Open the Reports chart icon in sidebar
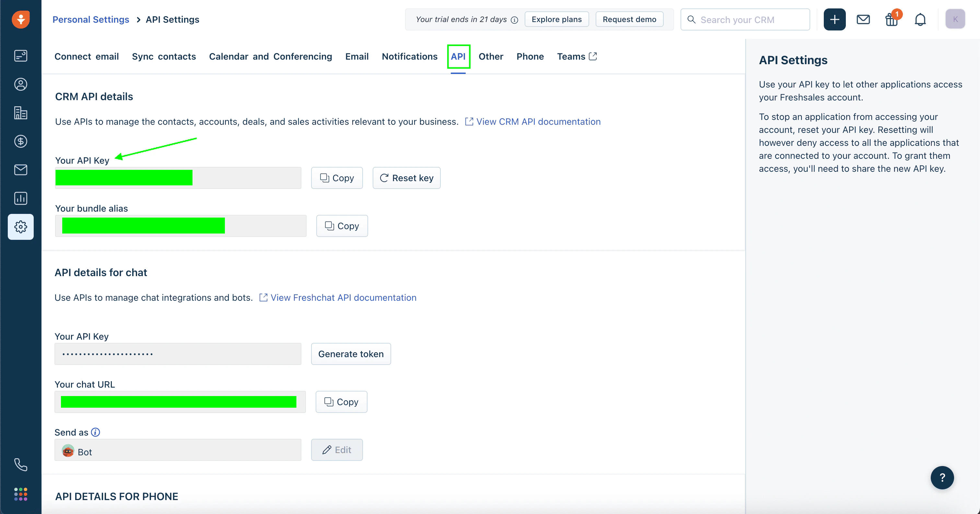This screenshot has height=514, width=980. 20,198
